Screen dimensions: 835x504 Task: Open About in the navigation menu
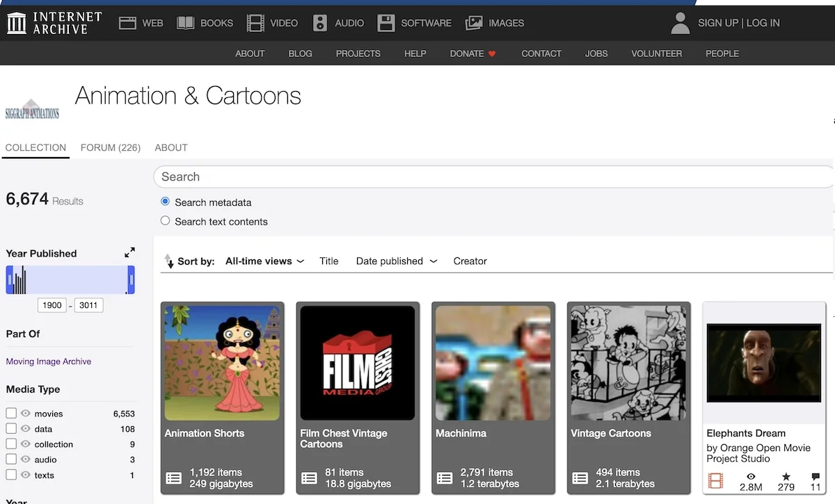coord(250,54)
